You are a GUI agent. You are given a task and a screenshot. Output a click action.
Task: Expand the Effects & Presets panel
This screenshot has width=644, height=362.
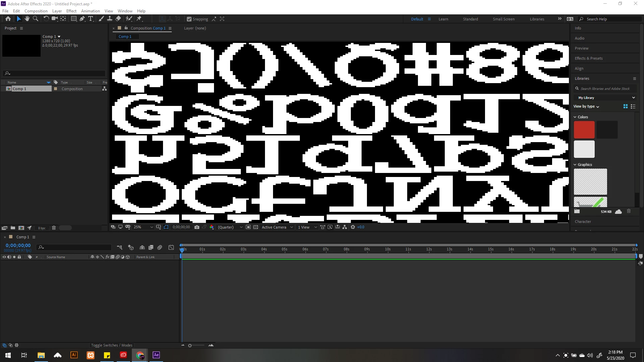click(588, 58)
